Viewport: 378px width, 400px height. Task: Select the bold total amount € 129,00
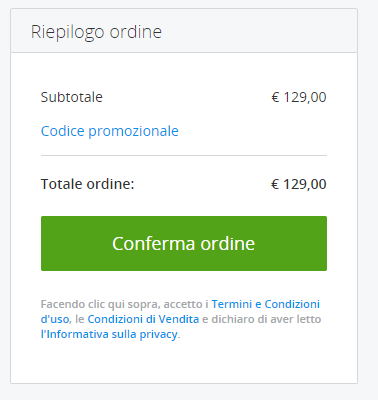pos(299,184)
